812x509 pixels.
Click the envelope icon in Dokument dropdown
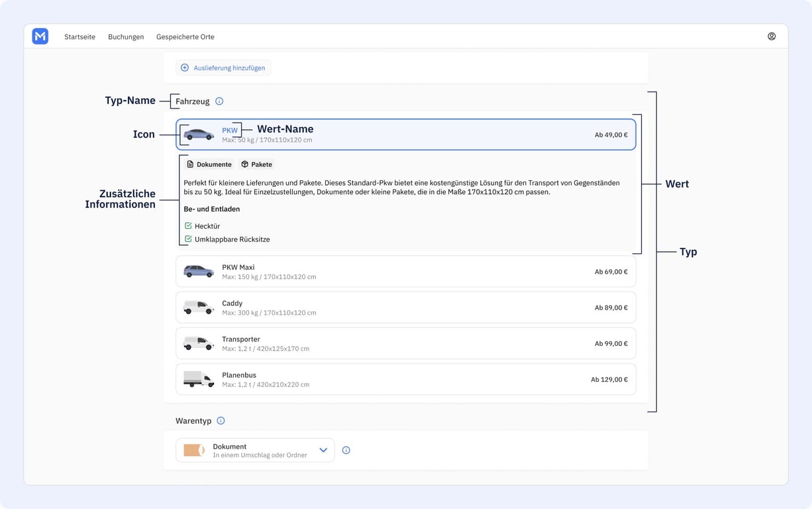point(194,451)
